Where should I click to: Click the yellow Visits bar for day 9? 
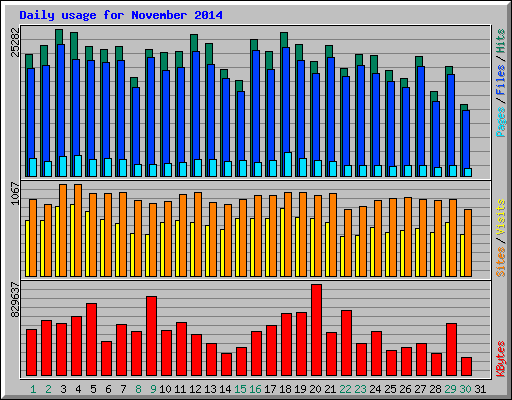click(147, 255)
